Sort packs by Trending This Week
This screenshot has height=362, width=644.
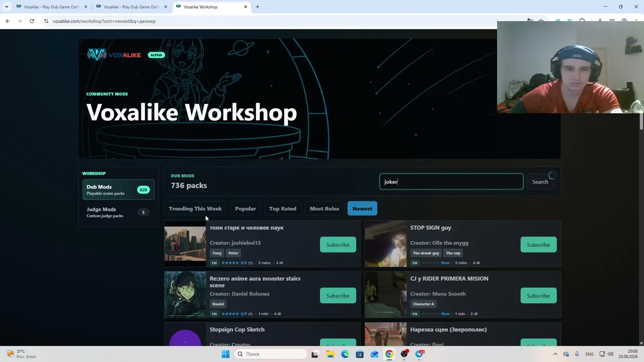pos(195,209)
